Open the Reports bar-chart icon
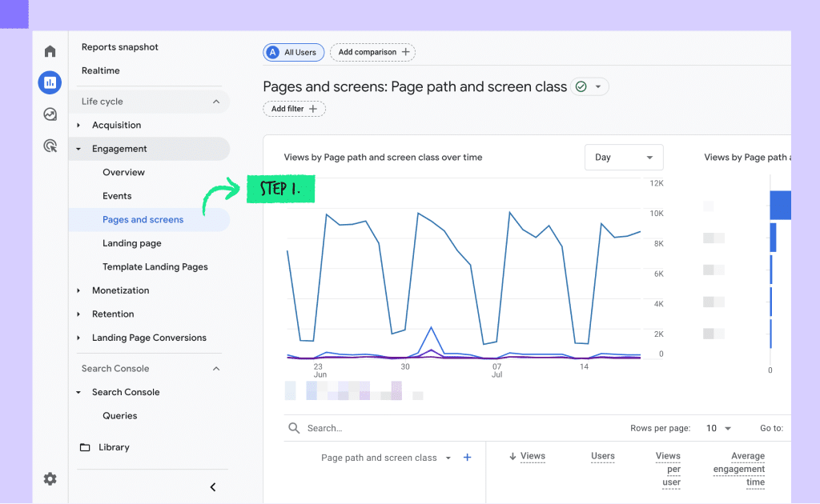Image resolution: width=820 pixels, height=504 pixels. 50,82
